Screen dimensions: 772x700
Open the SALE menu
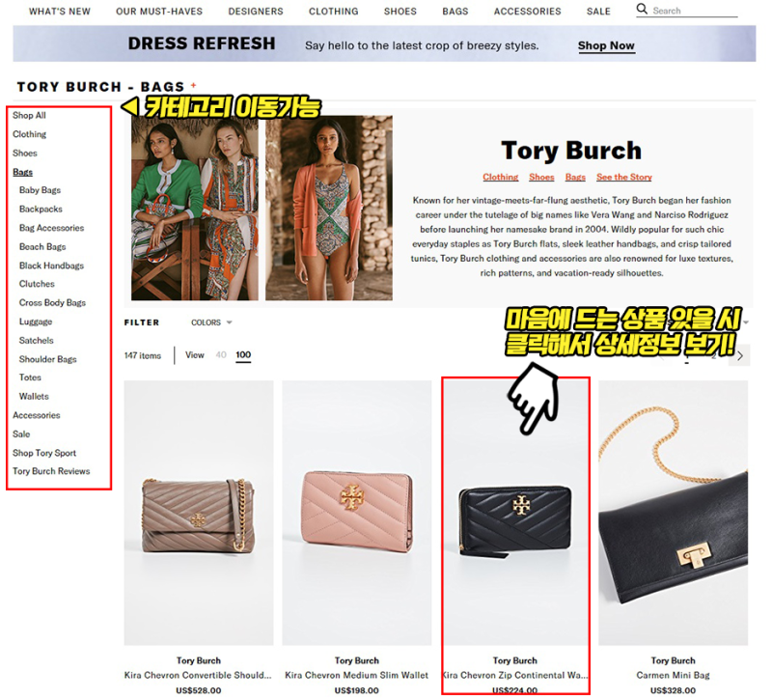point(598,12)
